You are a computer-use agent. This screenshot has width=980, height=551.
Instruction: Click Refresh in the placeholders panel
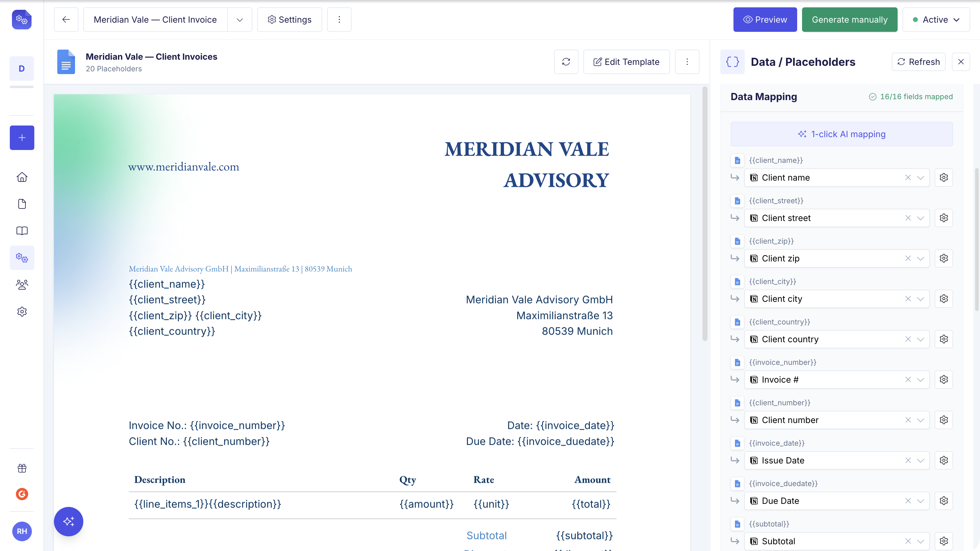(x=918, y=62)
